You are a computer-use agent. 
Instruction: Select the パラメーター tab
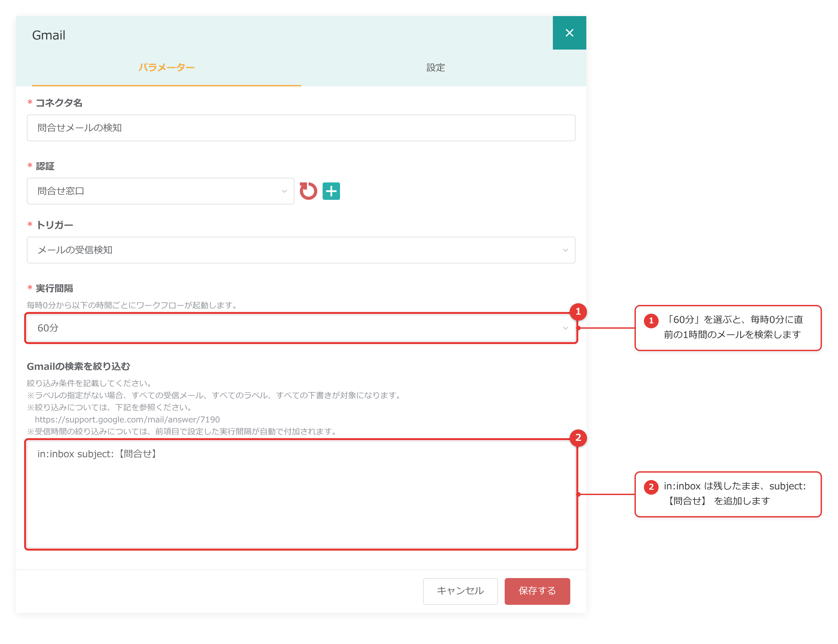point(166,68)
